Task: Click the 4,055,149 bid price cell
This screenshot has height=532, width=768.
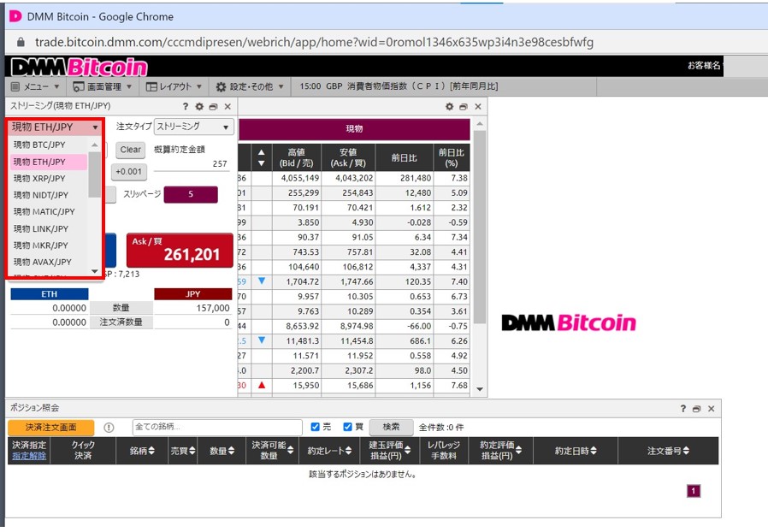Action: click(x=296, y=178)
